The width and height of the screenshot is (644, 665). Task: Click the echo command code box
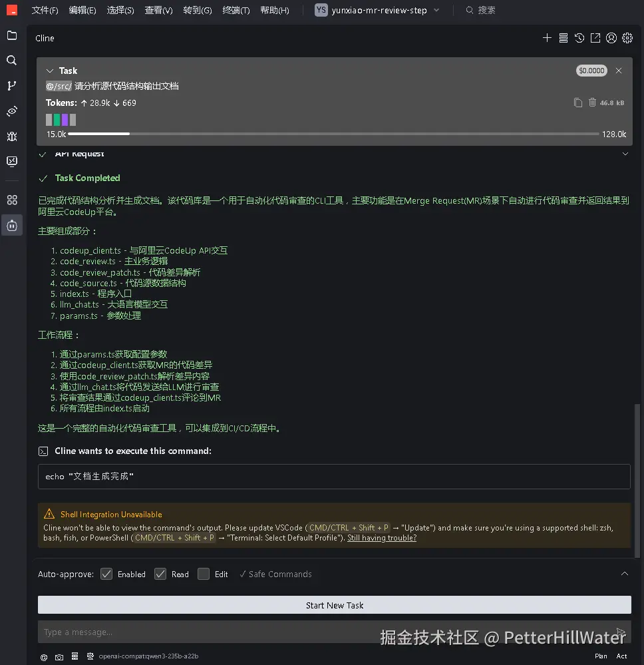coord(334,476)
